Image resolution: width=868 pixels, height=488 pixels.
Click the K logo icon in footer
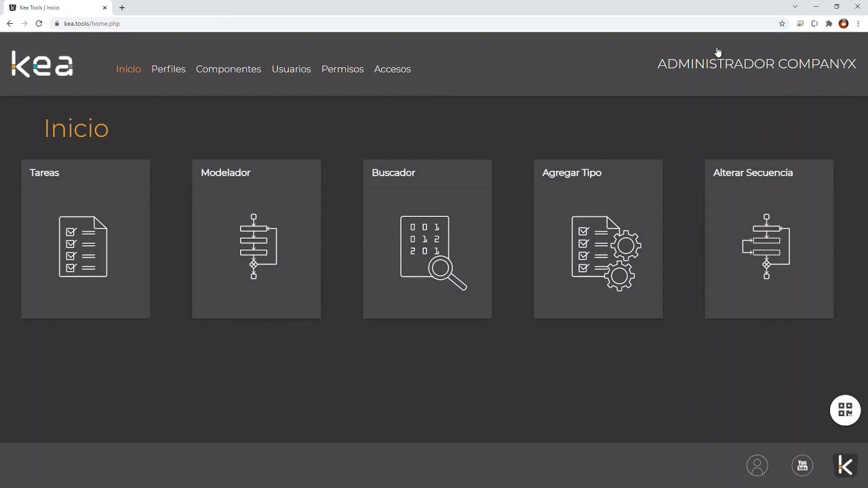tap(845, 465)
